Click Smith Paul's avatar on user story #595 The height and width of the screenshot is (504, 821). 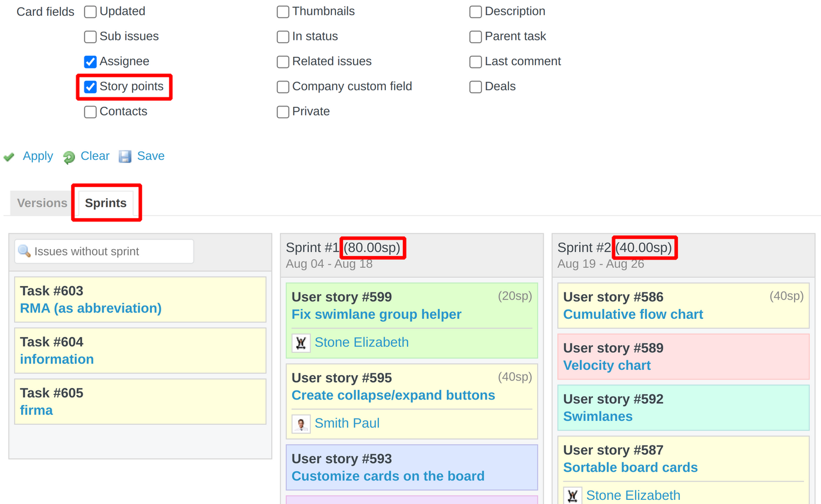301,423
